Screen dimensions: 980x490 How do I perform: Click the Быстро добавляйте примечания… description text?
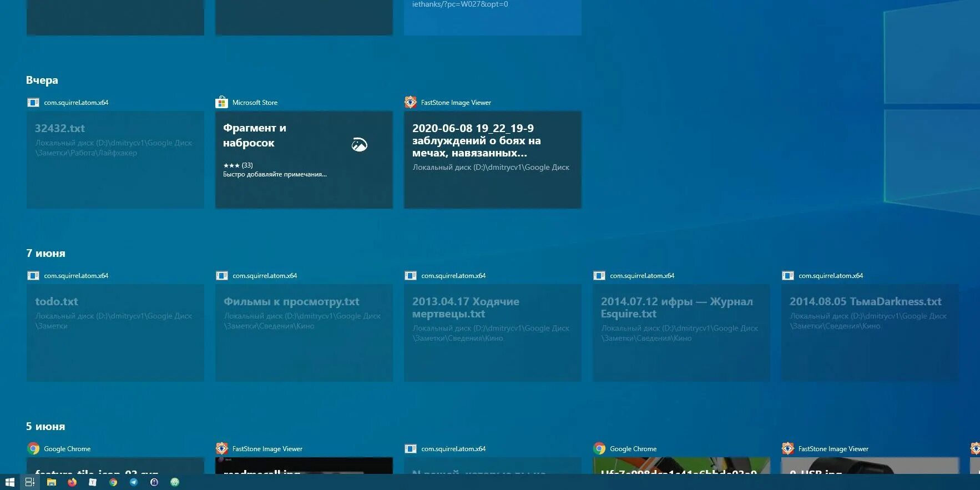click(x=275, y=174)
